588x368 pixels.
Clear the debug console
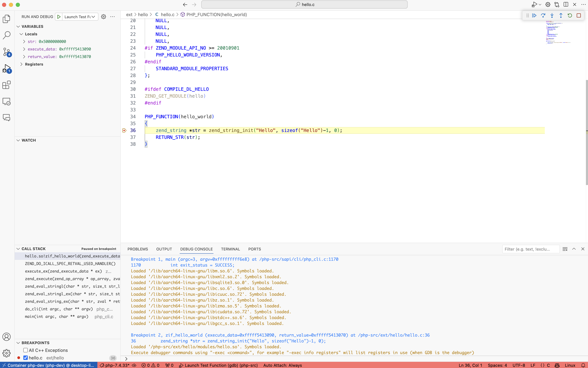[565, 249]
